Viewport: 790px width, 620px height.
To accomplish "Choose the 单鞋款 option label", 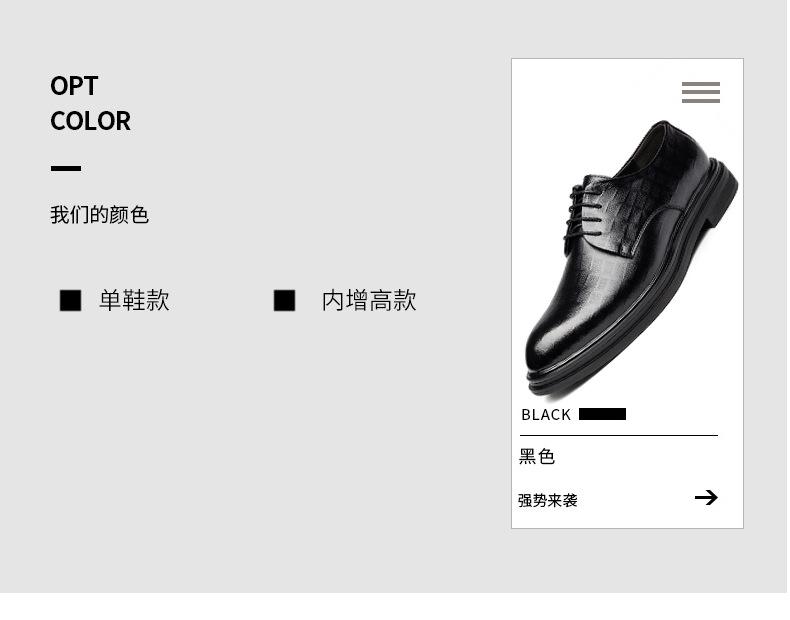I will (134, 300).
